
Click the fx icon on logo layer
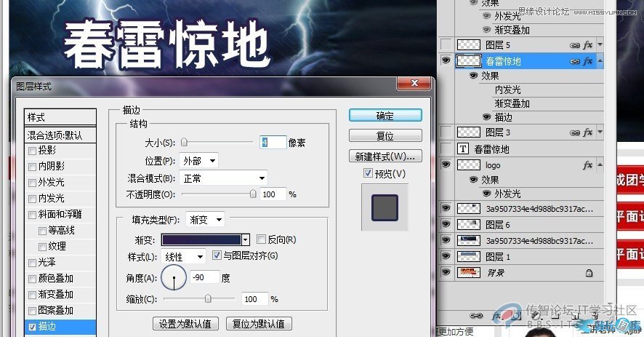pos(587,165)
